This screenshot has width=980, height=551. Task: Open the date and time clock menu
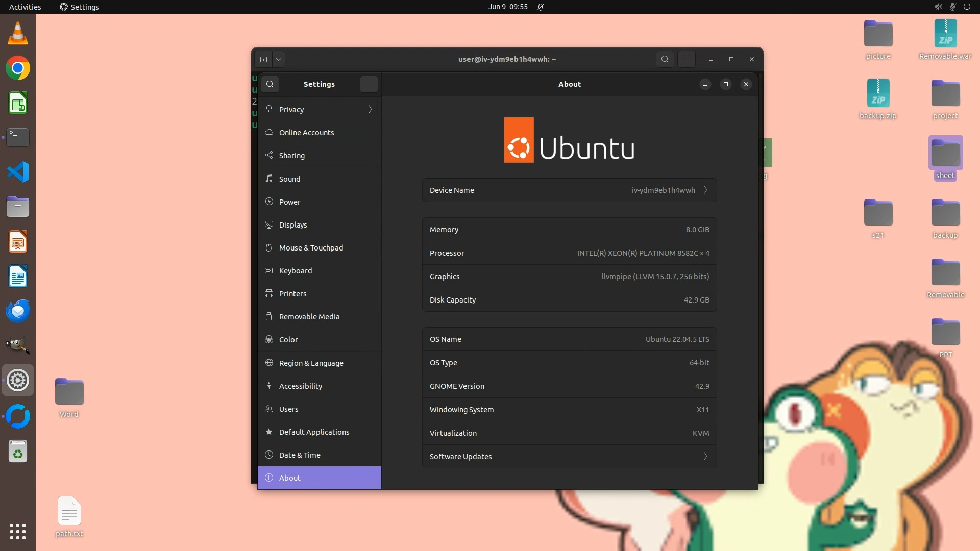[x=507, y=7]
